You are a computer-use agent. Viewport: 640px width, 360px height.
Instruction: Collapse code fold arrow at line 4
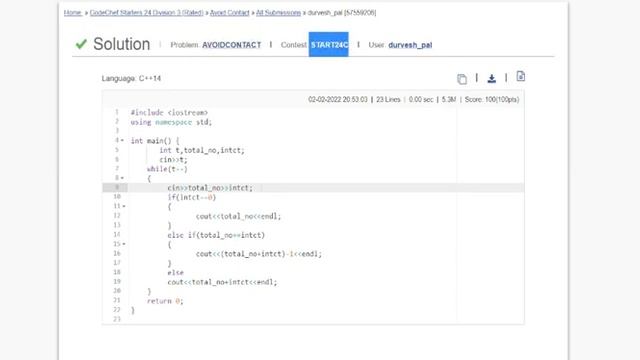(122, 140)
